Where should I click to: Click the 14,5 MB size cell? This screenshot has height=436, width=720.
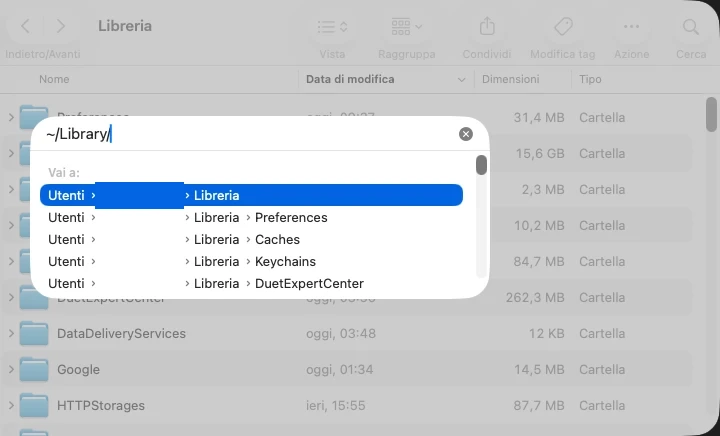click(x=539, y=369)
